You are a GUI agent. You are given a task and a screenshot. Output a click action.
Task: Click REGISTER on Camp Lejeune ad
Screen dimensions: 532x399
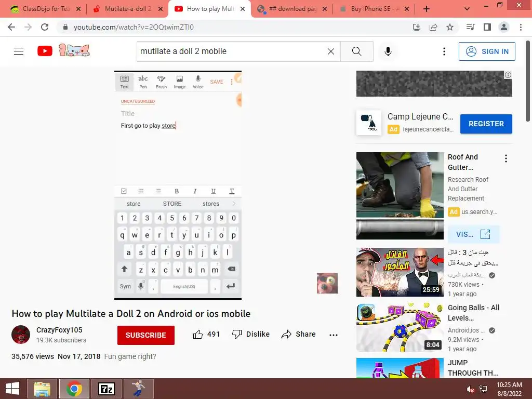(x=486, y=124)
